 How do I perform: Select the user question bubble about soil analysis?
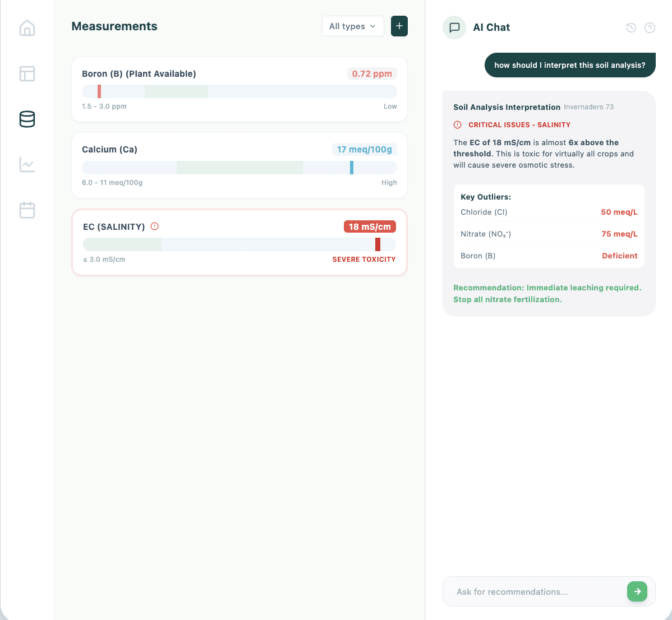pos(570,64)
